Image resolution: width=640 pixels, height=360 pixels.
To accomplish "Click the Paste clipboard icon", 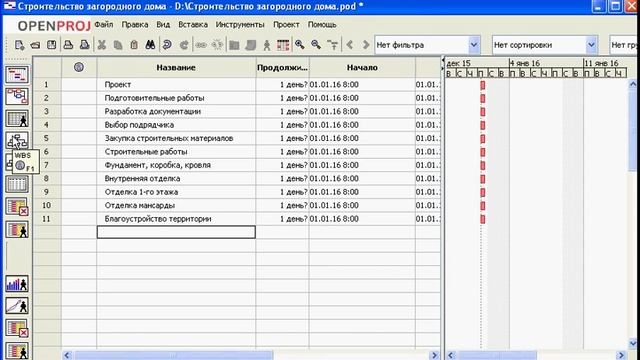I will click(x=134, y=45).
